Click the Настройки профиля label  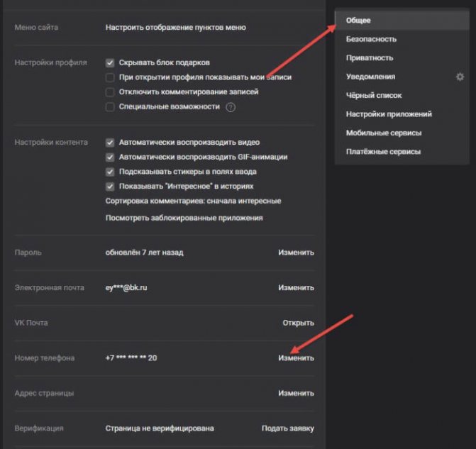point(50,63)
